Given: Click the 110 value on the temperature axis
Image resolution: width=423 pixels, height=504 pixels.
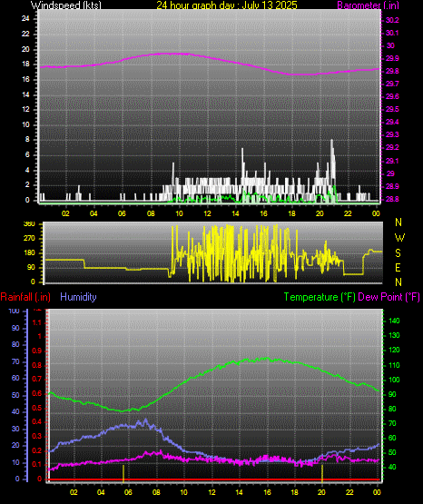Looking at the screenshot, I should point(394,365).
